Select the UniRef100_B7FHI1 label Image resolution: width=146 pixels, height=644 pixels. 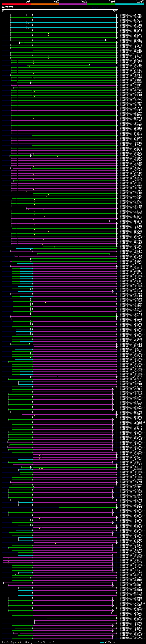(x=131, y=266)
